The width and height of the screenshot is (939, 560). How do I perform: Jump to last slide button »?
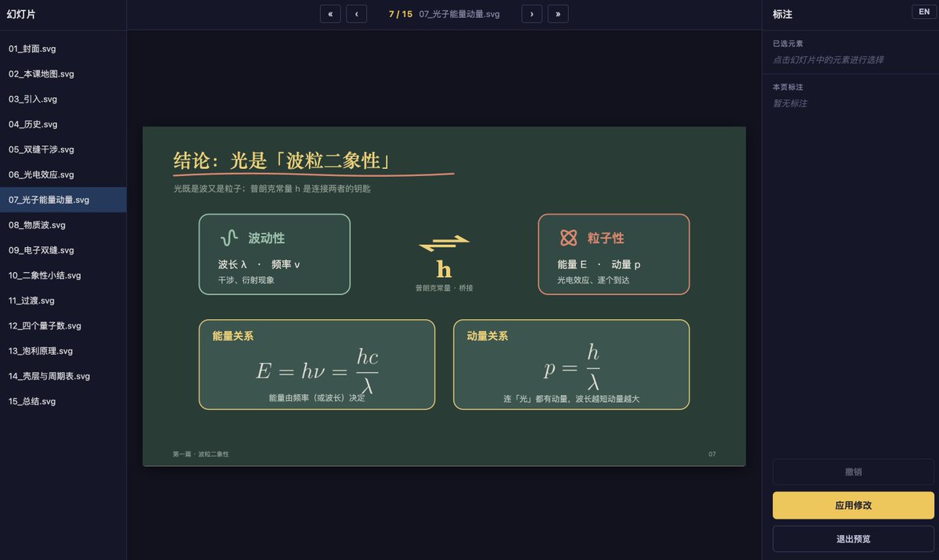coord(558,14)
